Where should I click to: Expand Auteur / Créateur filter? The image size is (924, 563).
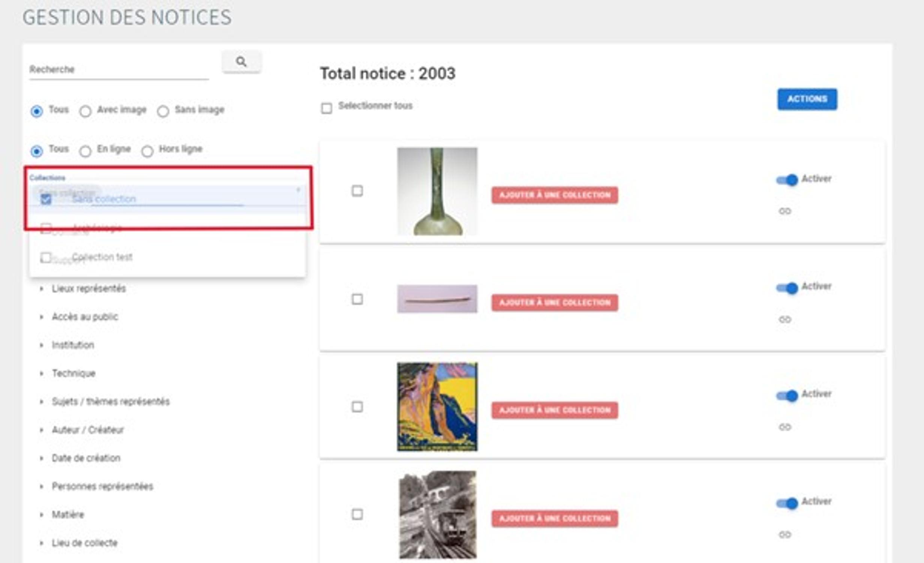pyautogui.click(x=87, y=430)
